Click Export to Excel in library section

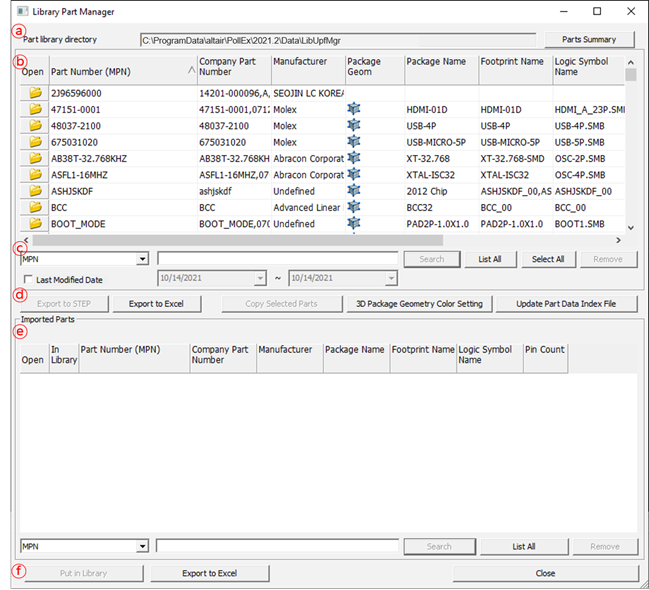click(155, 304)
